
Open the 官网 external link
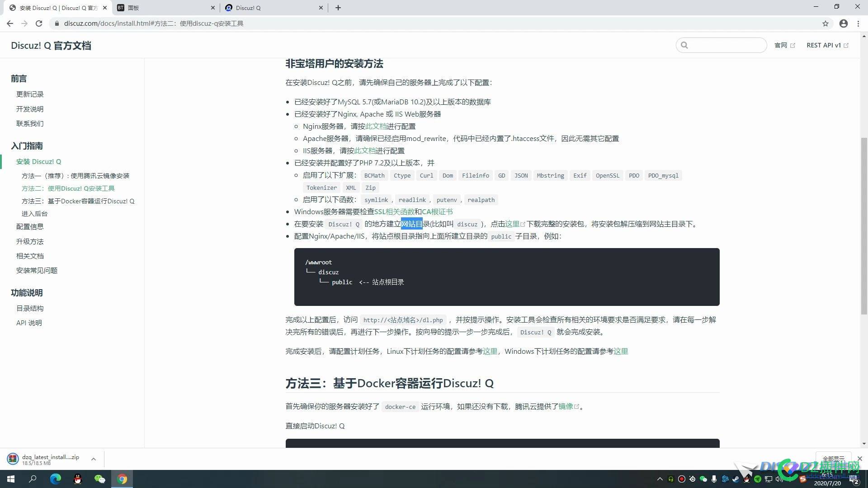[784, 45]
